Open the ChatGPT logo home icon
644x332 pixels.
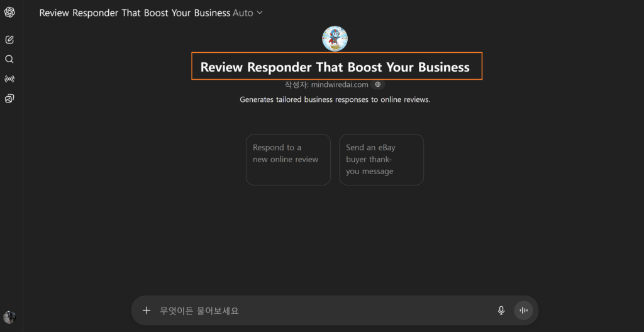pyautogui.click(x=9, y=13)
